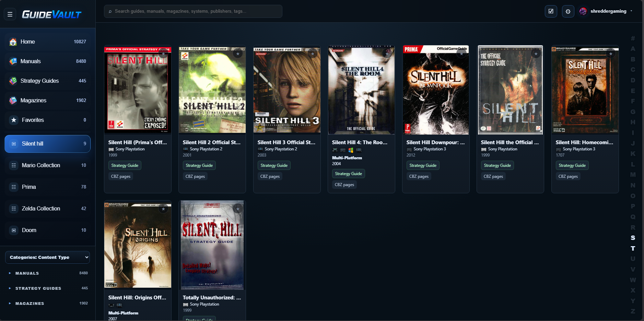
Task: Click the Prima collection list icon
Action: coord(14,187)
